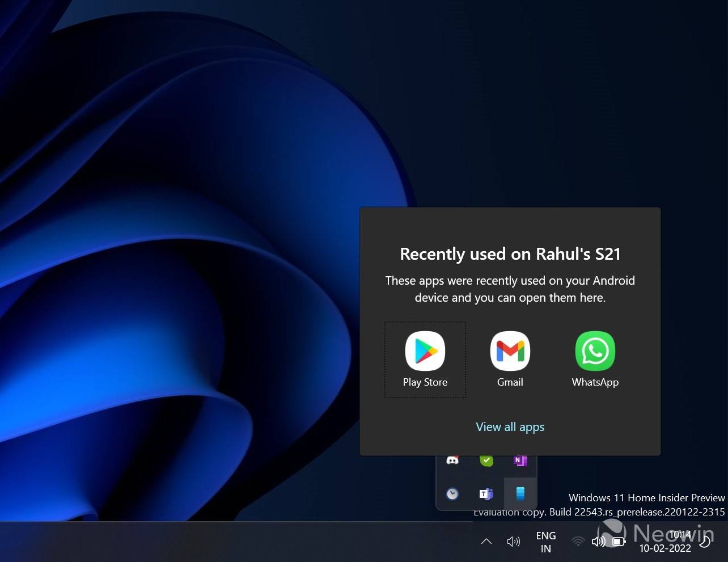
Task: Launch the Gmail Android app
Action: pyautogui.click(x=510, y=351)
